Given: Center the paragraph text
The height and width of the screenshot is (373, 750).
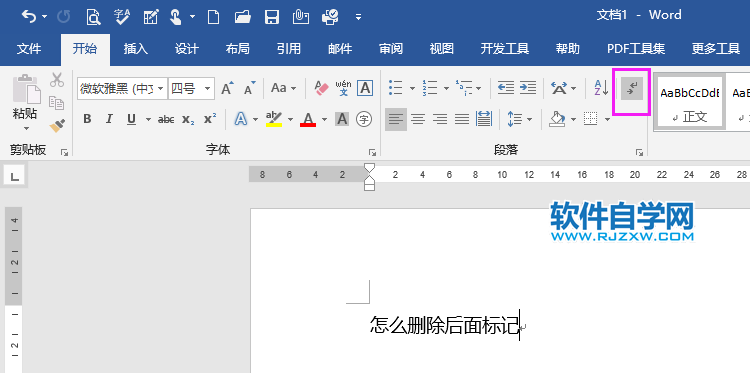Looking at the screenshot, I should click(x=418, y=119).
